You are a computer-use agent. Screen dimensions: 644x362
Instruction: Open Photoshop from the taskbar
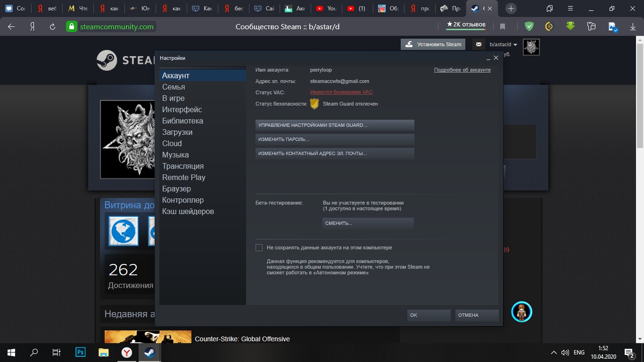[x=80, y=352]
